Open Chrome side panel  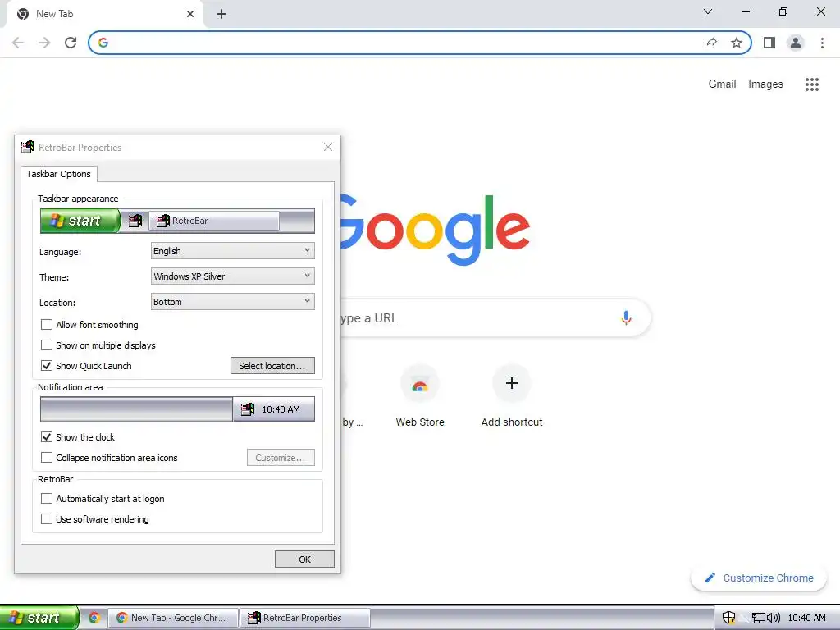(x=769, y=43)
